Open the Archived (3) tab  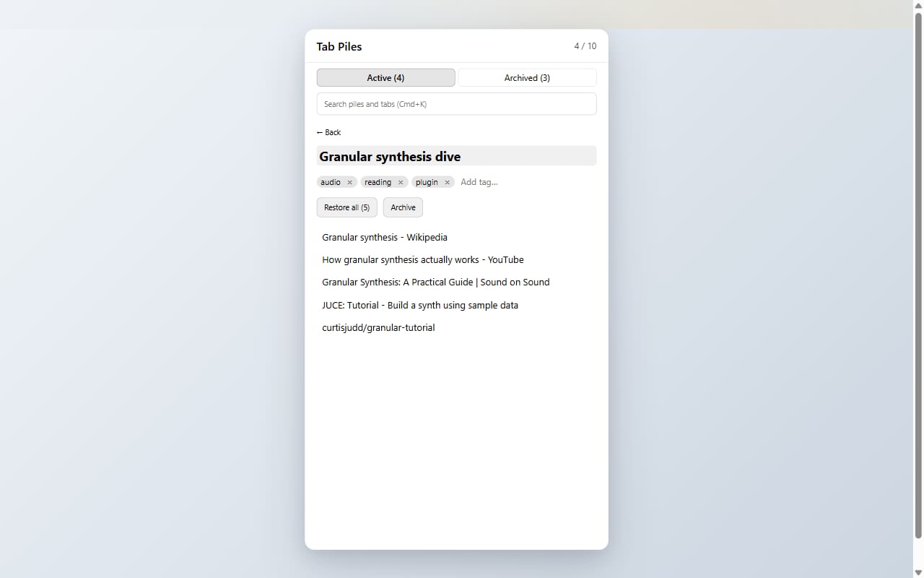pyautogui.click(x=527, y=77)
